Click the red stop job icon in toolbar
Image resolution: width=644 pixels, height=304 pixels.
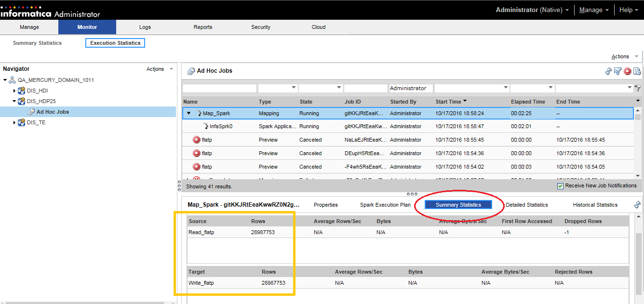pos(628,71)
